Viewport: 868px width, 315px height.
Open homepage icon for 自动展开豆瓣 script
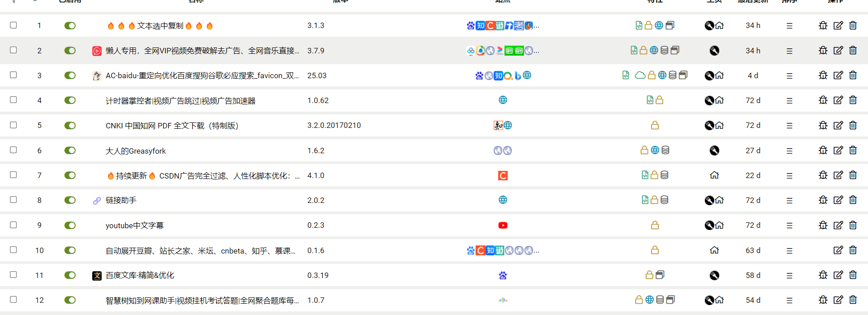point(714,250)
